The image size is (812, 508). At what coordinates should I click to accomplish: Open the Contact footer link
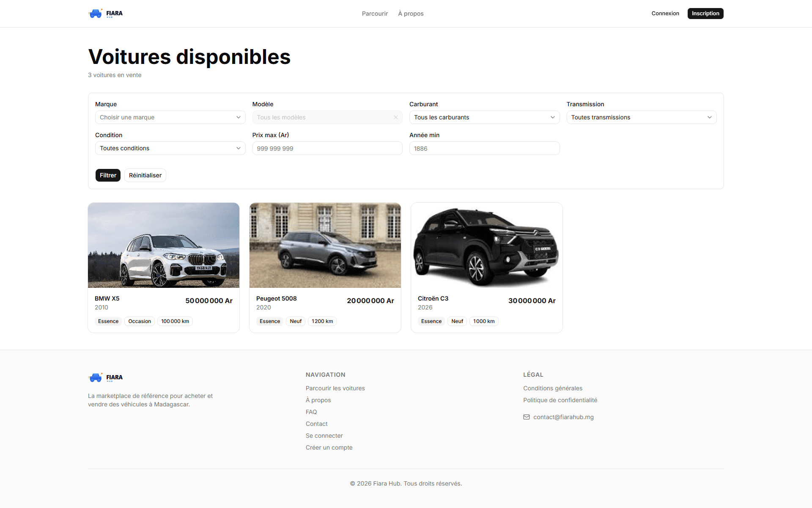[x=316, y=424]
